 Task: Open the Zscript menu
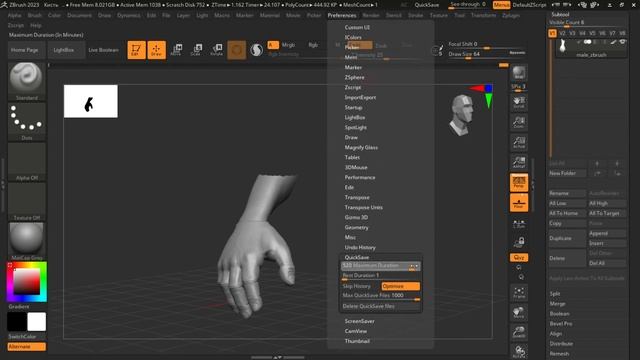(16, 25)
